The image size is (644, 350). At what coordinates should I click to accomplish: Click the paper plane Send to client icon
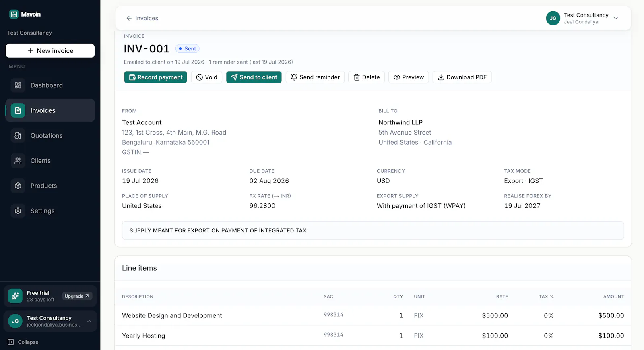[x=234, y=77]
